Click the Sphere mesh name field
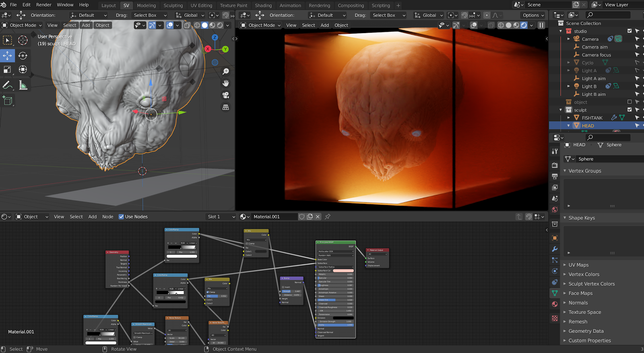The height and width of the screenshot is (353, 644). pyautogui.click(x=610, y=159)
